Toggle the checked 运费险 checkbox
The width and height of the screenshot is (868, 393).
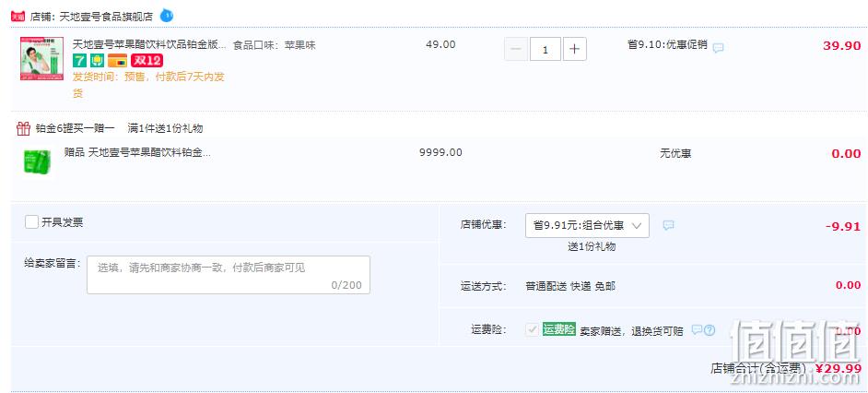(533, 330)
